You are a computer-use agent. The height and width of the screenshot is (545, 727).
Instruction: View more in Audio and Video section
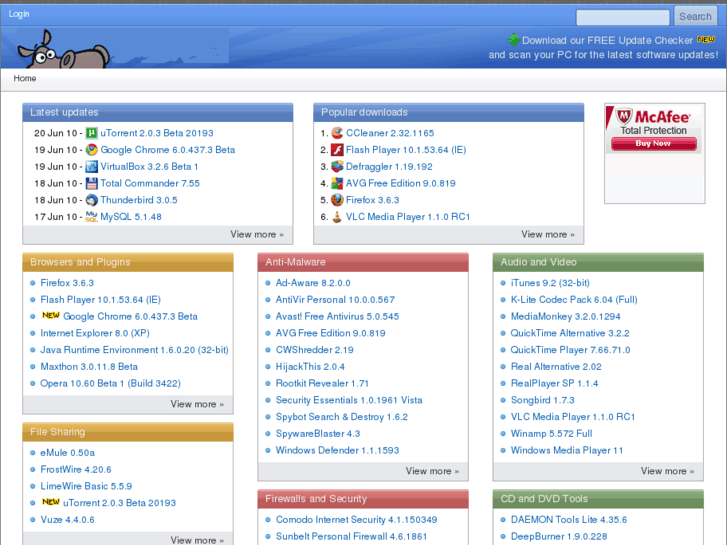point(667,471)
